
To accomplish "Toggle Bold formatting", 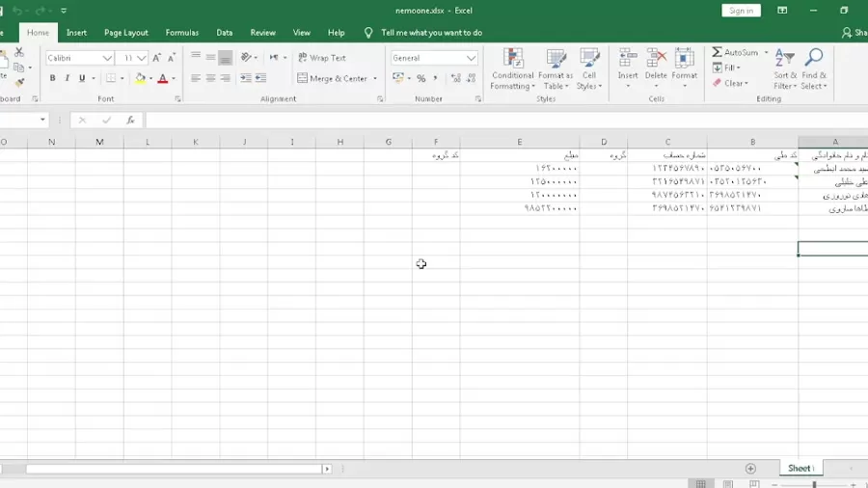I will [x=53, y=78].
